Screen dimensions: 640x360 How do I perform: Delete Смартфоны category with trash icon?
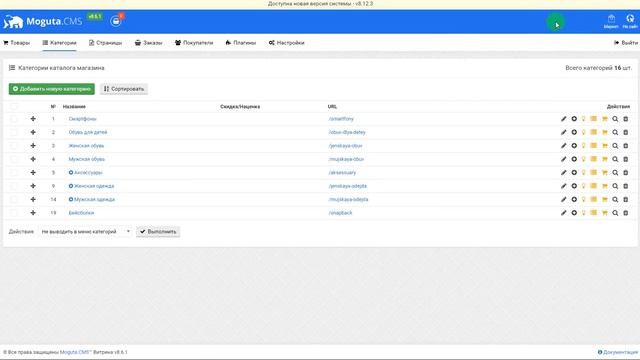pos(625,119)
